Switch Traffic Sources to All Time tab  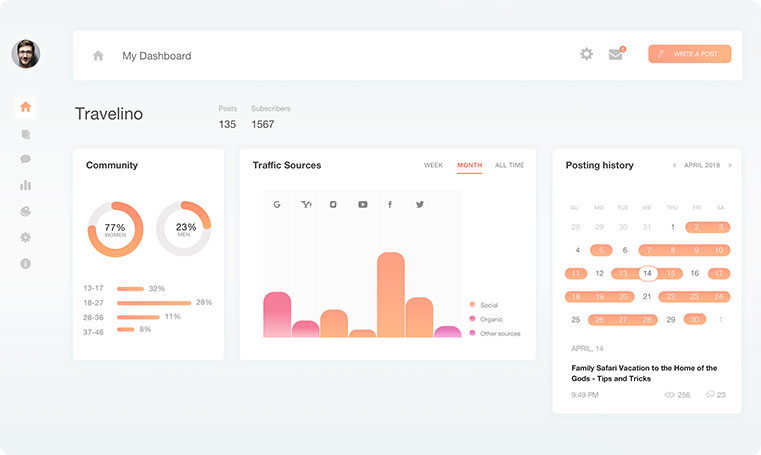pyautogui.click(x=509, y=165)
